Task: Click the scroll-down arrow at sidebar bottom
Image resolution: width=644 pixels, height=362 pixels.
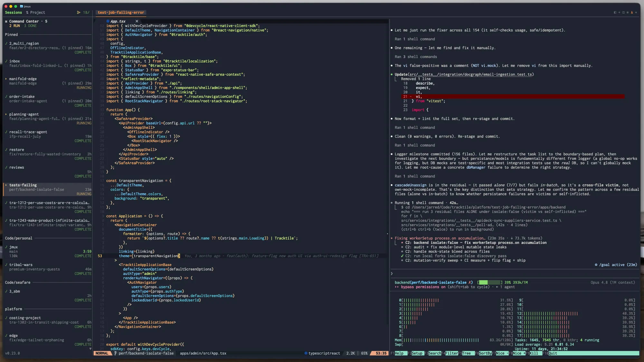Action: point(90,349)
